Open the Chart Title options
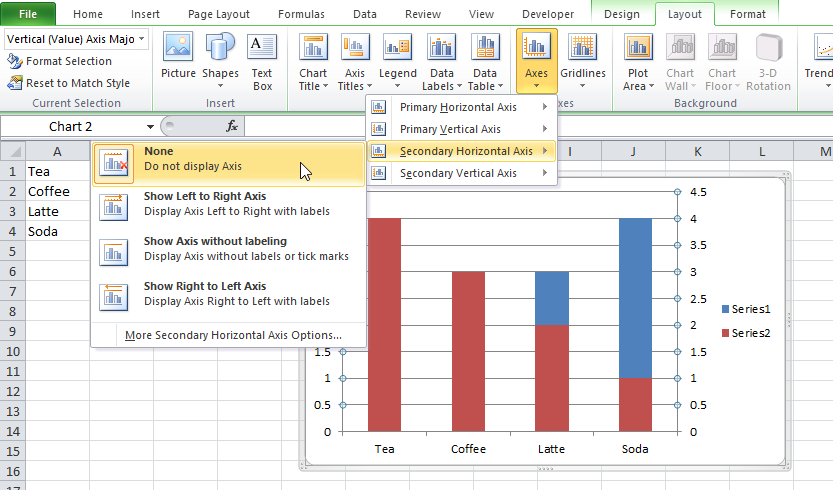This screenshot has height=490, width=833. tap(313, 62)
